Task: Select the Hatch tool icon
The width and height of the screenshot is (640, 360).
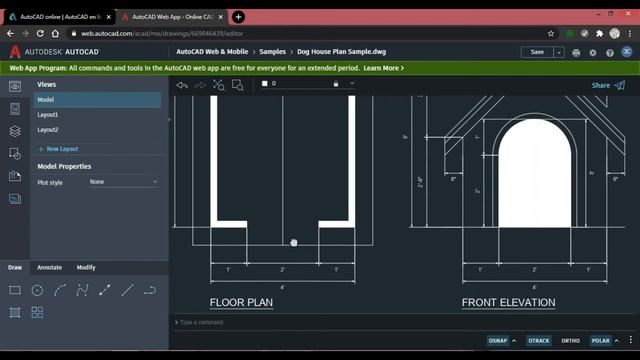Action: click(x=15, y=312)
